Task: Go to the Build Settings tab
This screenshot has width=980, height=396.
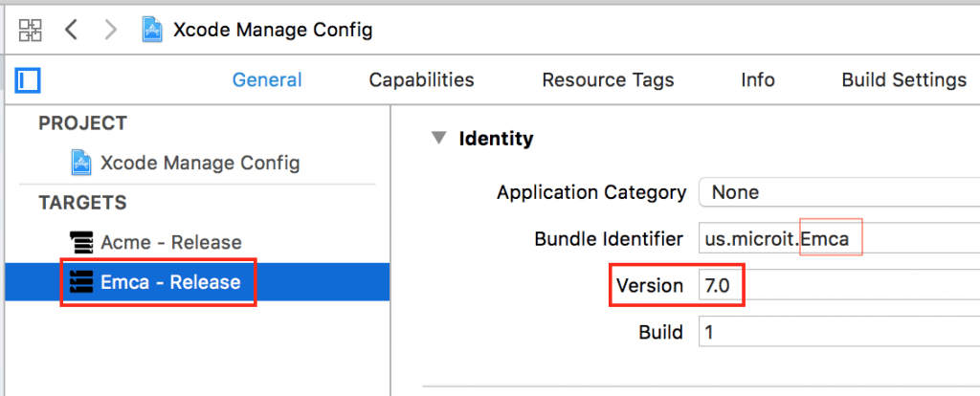Action: point(903,80)
